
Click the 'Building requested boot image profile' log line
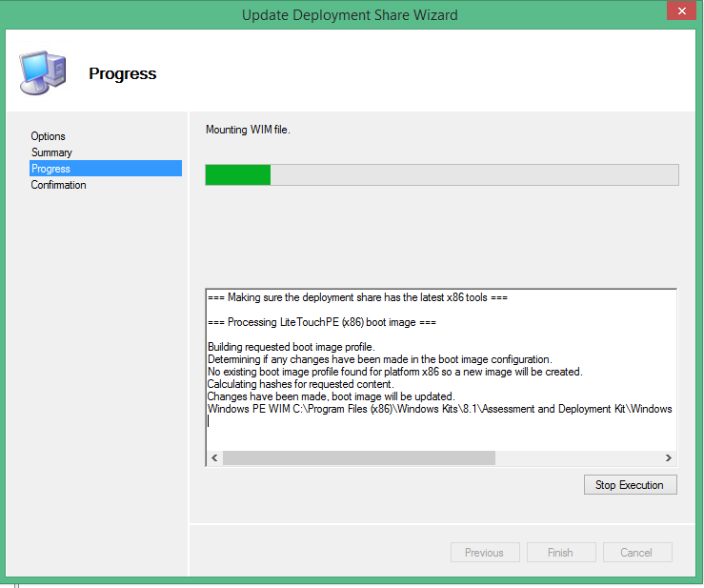291,346
